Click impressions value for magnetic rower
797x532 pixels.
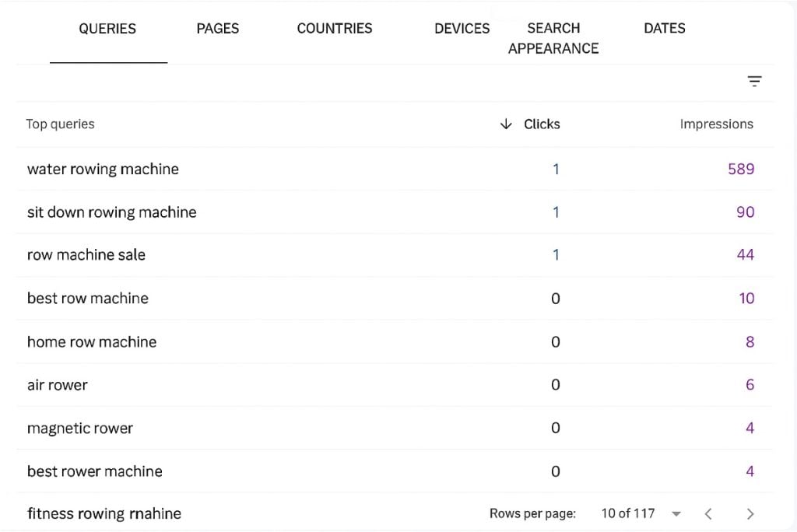[x=750, y=428]
